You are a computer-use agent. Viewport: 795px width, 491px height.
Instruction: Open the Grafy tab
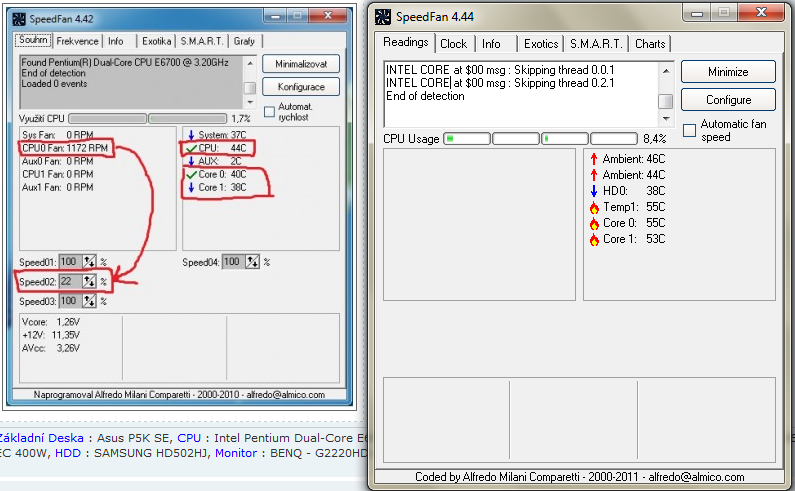(x=244, y=41)
